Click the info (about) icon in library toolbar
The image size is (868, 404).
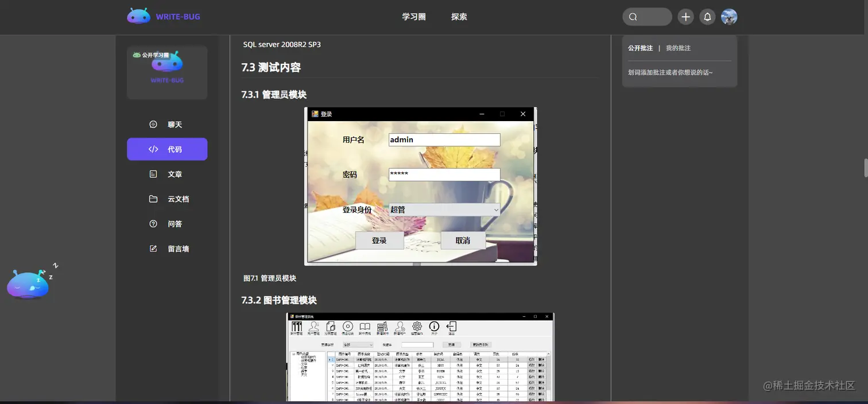point(434,327)
